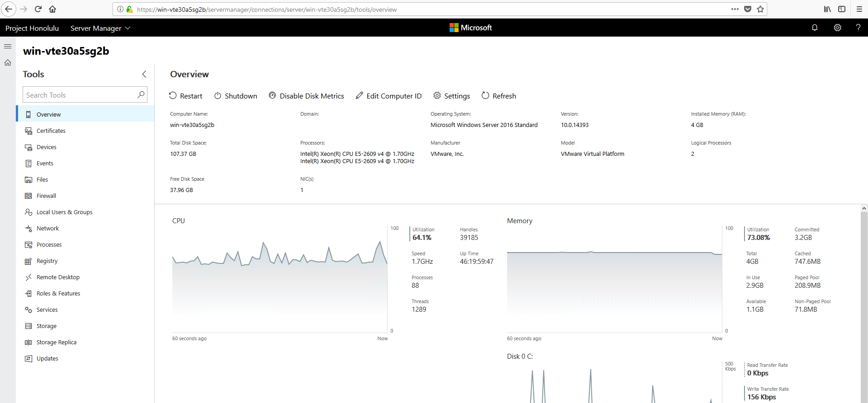Click the CPU utilization 64.1% value

tap(422, 238)
